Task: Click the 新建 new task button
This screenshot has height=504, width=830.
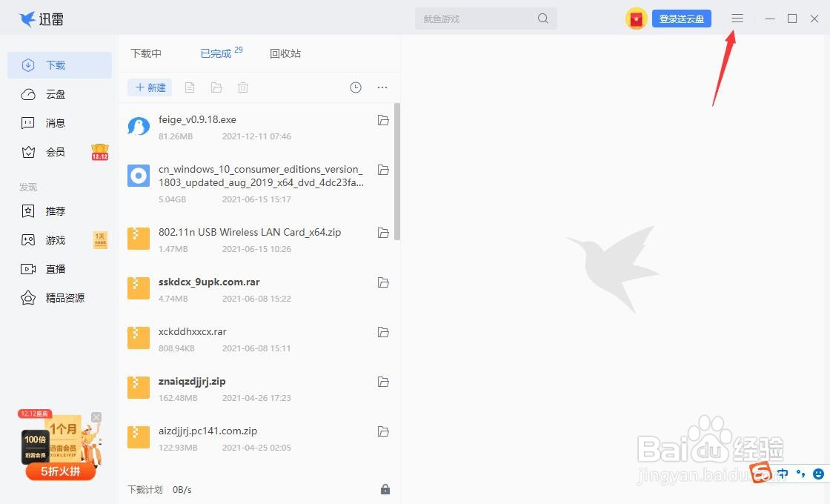Action: point(150,87)
